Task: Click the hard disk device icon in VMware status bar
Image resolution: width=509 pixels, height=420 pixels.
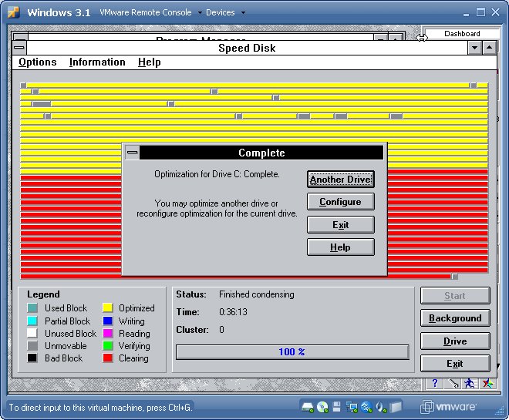Action: pyautogui.click(x=307, y=406)
